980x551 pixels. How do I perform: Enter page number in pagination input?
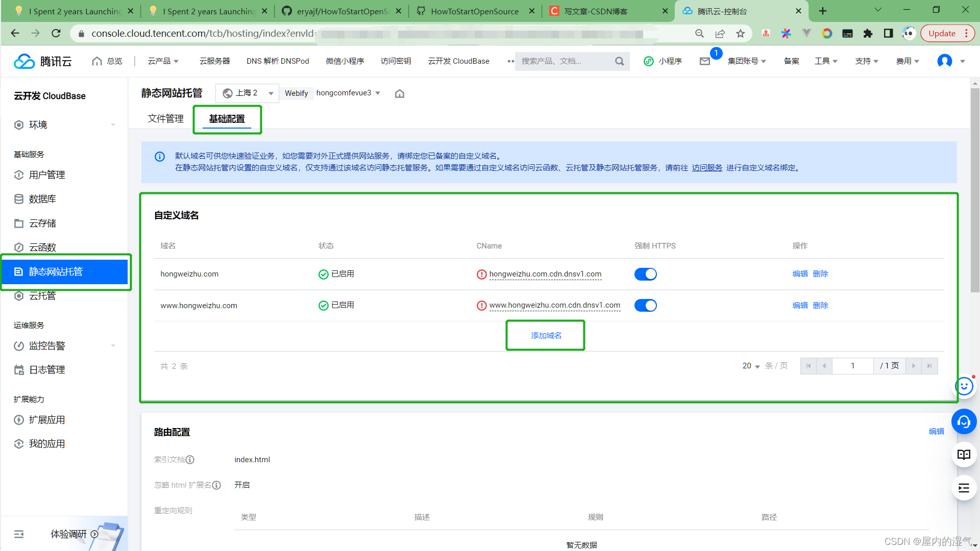click(x=853, y=366)
